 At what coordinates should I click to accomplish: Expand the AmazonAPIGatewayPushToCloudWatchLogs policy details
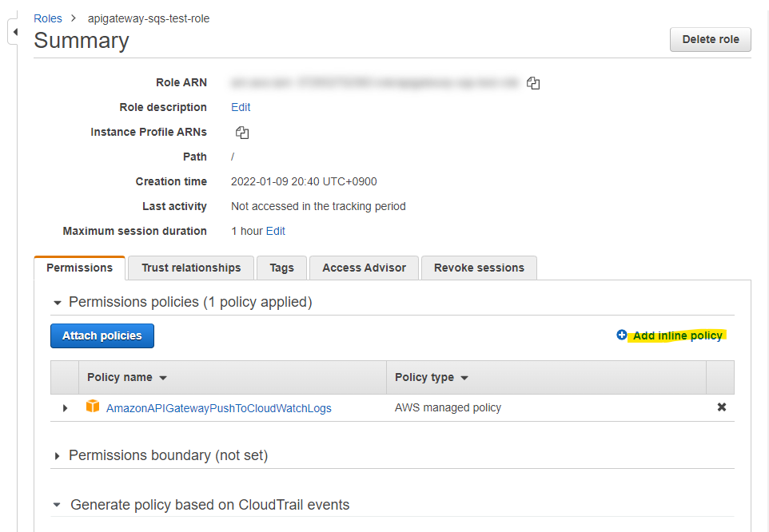tap(65, 407)
